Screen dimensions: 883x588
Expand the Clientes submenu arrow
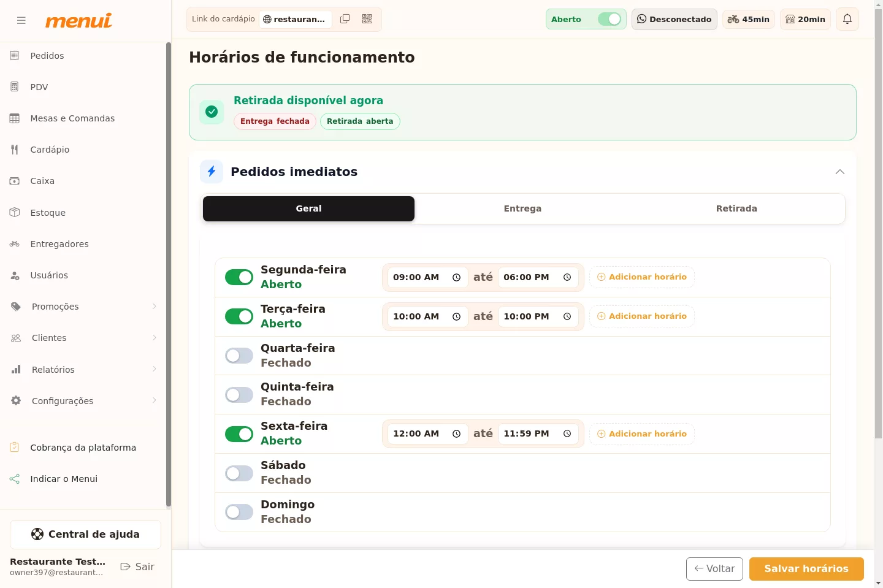(154, 338)
